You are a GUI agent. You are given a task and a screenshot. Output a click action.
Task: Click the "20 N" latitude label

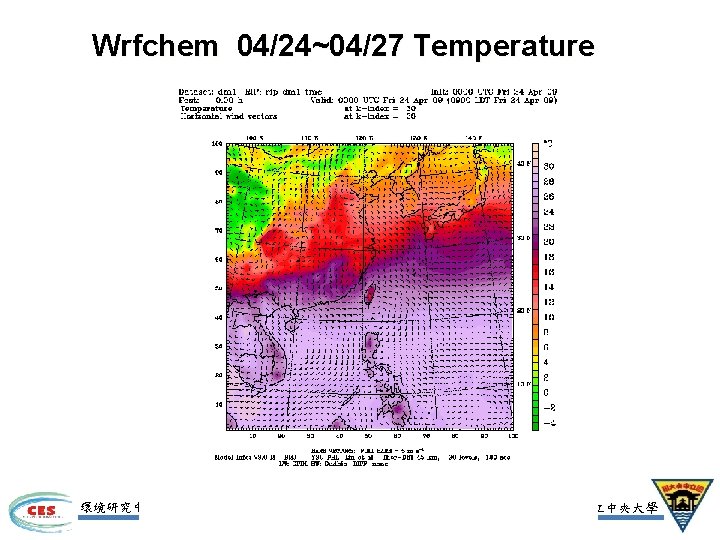524,311
